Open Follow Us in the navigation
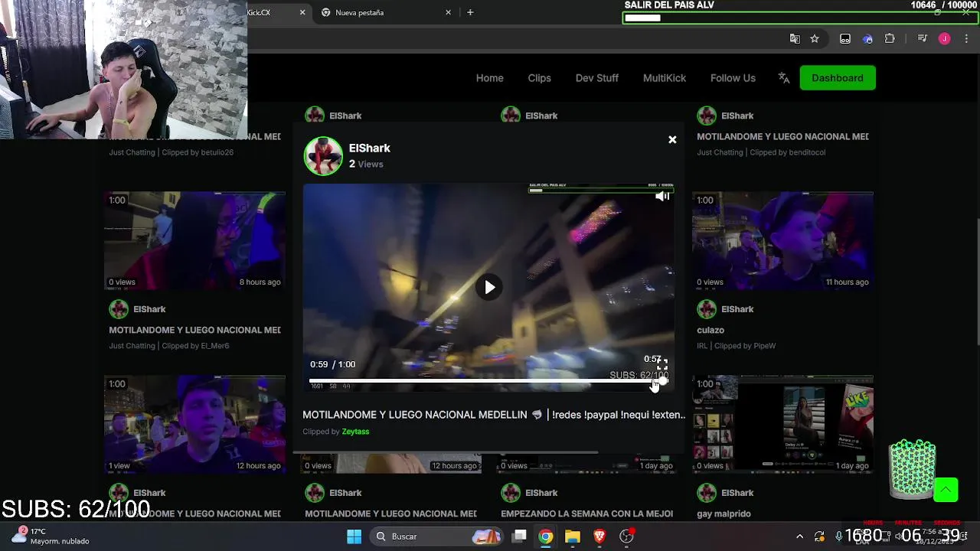The height and width of the screenshot is (551, 980). click(733, 78)
